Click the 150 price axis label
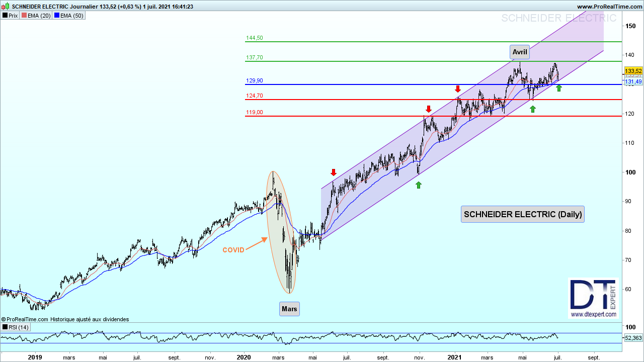The image size is (644, 362). click(x=630, y=26)
